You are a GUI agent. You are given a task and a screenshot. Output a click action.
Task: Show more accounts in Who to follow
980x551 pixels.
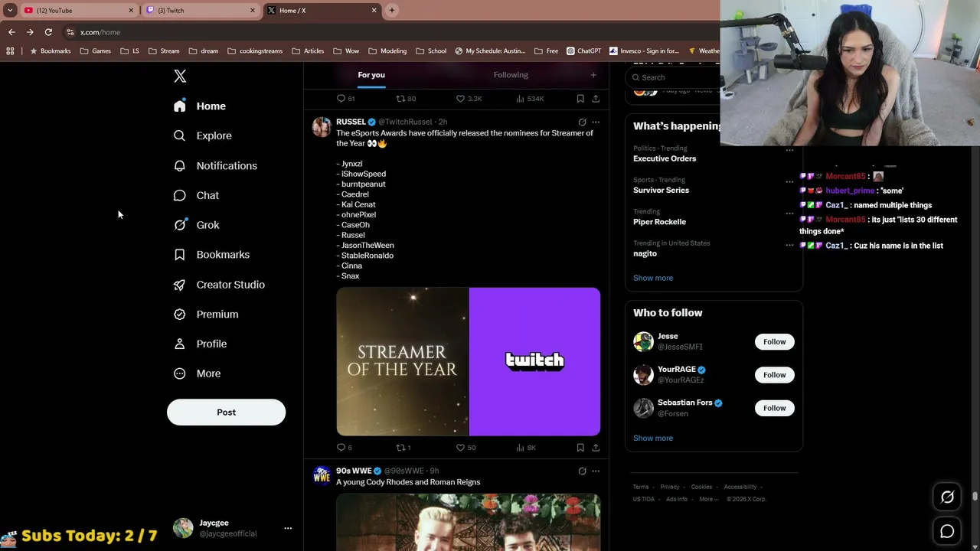(653, 439)
